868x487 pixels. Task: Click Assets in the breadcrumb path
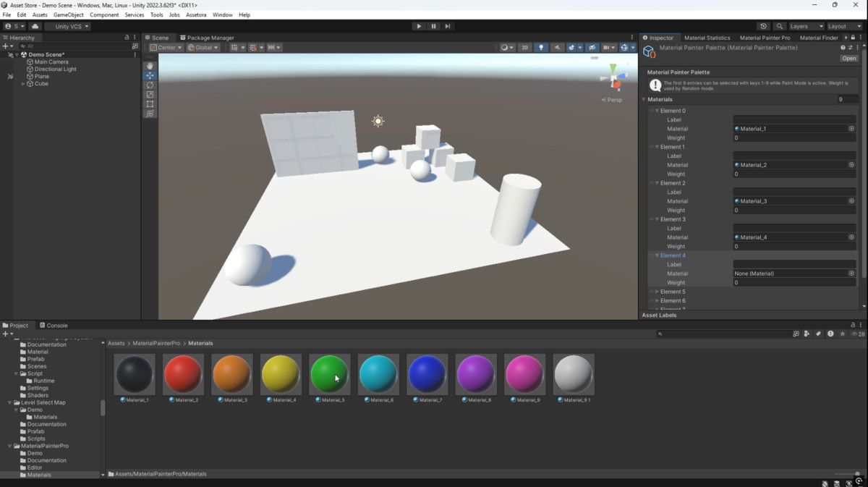pyautogui.click(x=116, y=343)
